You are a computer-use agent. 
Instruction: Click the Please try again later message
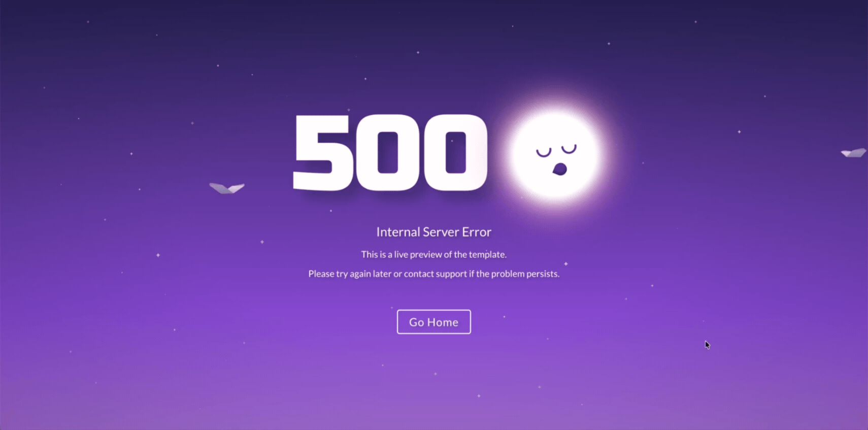[433, 274]
